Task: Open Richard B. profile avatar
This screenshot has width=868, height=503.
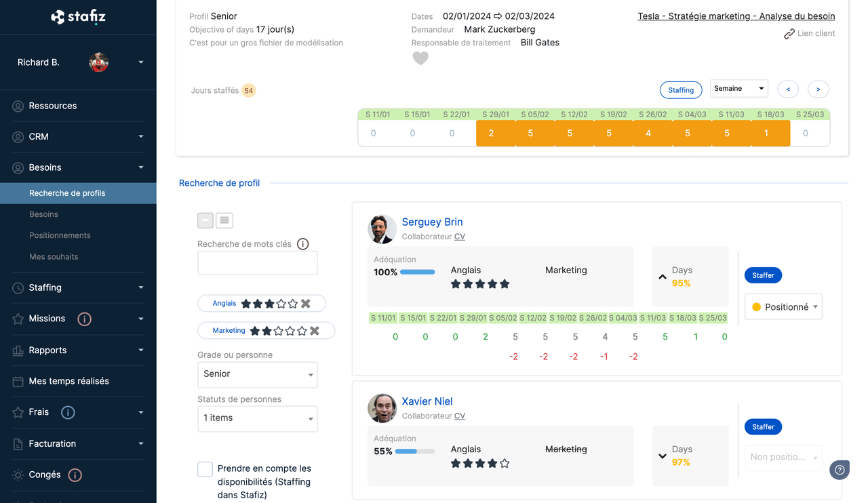Action: pyautogui.click(x=99, y=62)
